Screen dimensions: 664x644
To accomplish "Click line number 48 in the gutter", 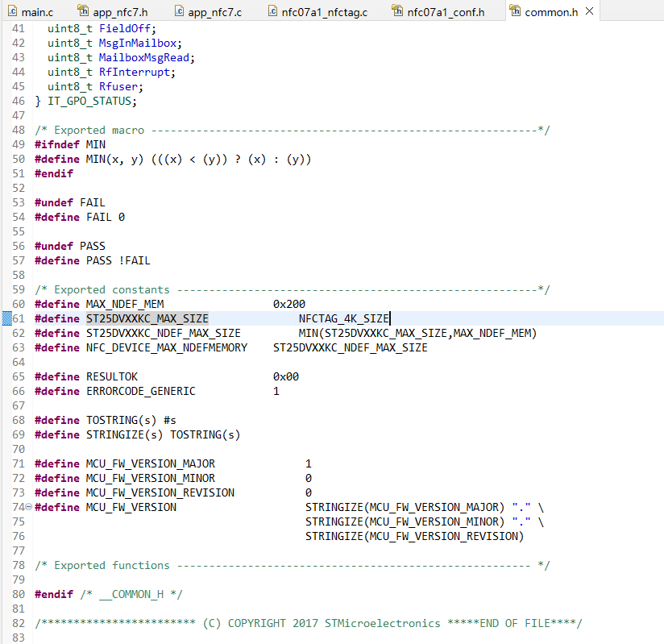I will click(19, 130).
